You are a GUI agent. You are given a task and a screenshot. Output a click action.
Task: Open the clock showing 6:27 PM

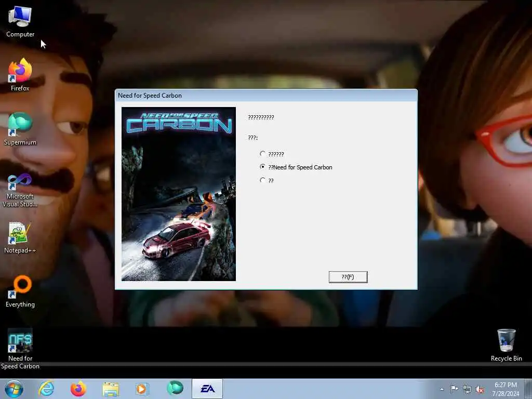point(506,389)
